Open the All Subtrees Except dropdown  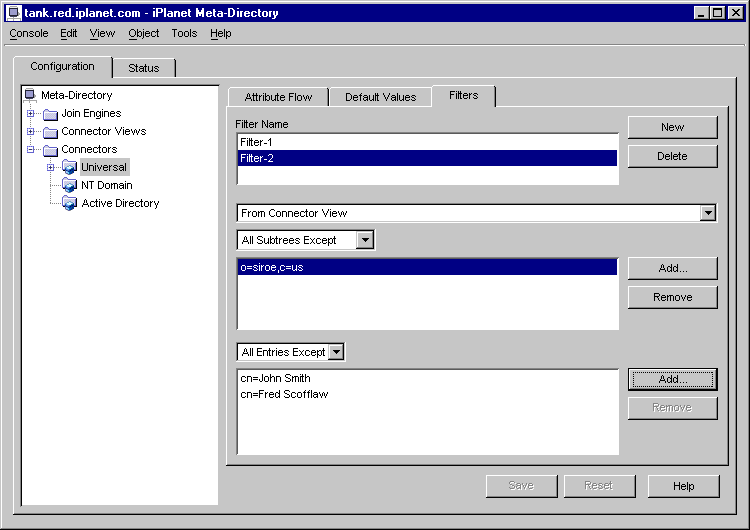pos(365,240)
